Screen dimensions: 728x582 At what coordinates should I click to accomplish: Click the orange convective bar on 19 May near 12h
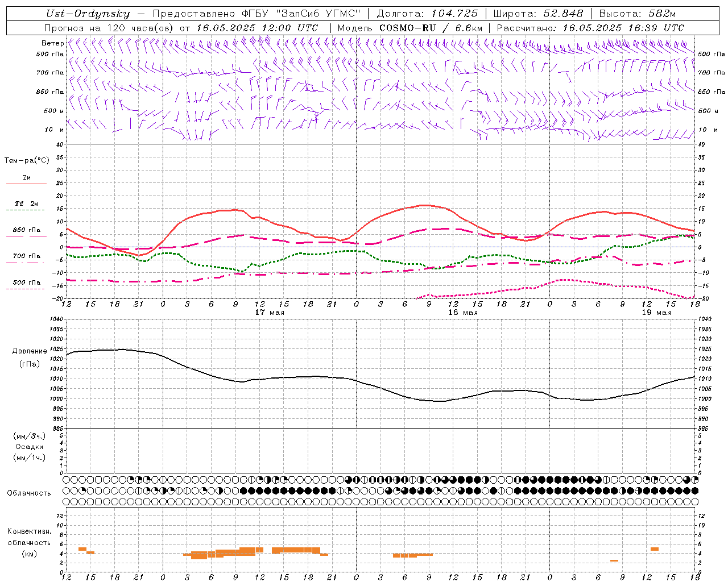coord(655,549)
